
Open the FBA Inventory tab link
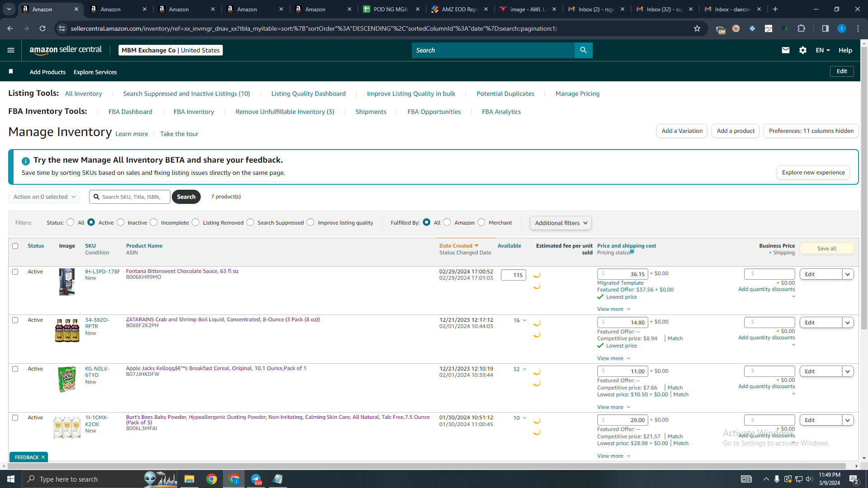click(193, 112)
